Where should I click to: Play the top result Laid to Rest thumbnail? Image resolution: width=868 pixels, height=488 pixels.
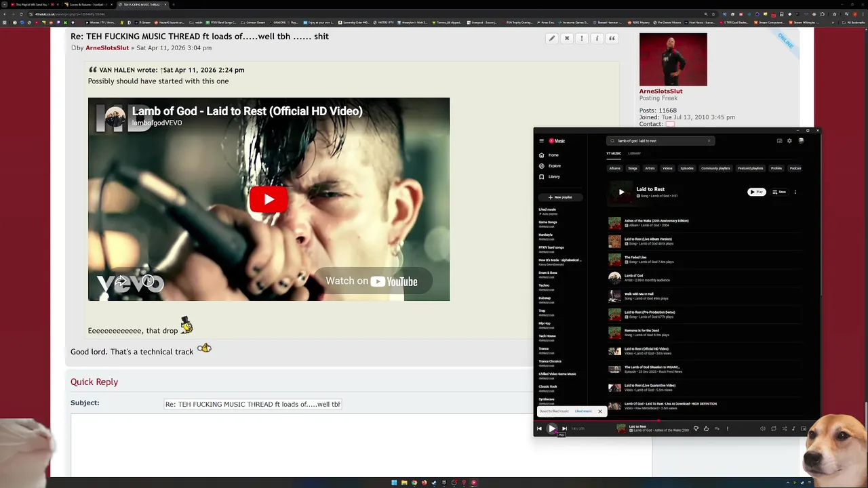coord(621,192)
